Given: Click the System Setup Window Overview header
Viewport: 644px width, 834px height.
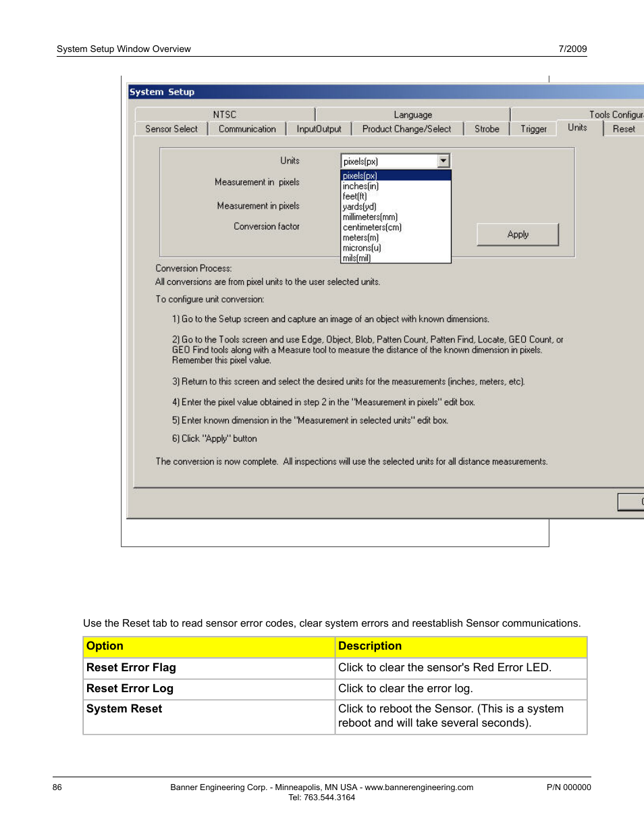Looking at the screenshot, I should (x=124, y=49).
